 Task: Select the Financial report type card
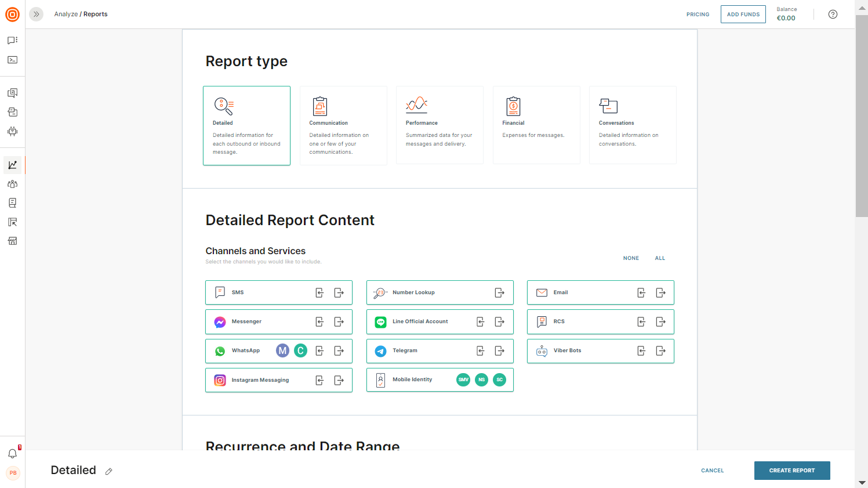tap(536, 125)
